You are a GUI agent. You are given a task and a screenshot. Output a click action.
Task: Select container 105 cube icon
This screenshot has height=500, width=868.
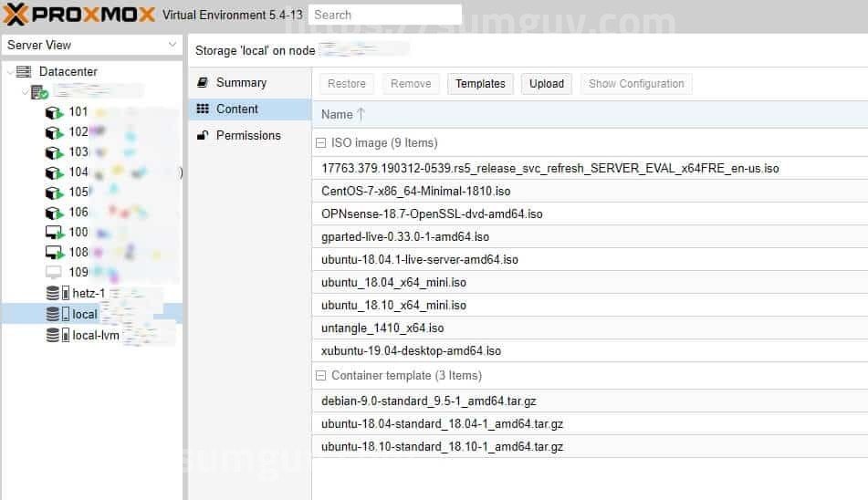pyautogui.click(x=54, y=193)
